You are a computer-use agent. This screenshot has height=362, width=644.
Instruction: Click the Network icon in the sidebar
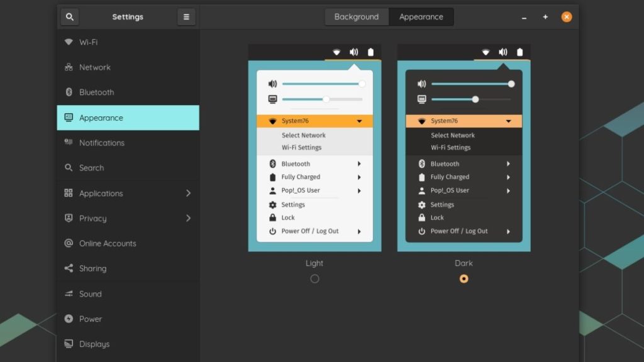69,67
